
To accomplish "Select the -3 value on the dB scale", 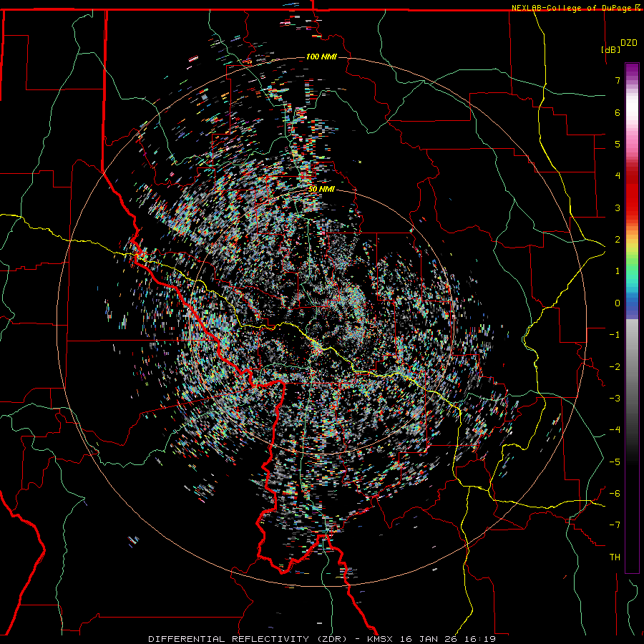I will [x=615, y=398].
